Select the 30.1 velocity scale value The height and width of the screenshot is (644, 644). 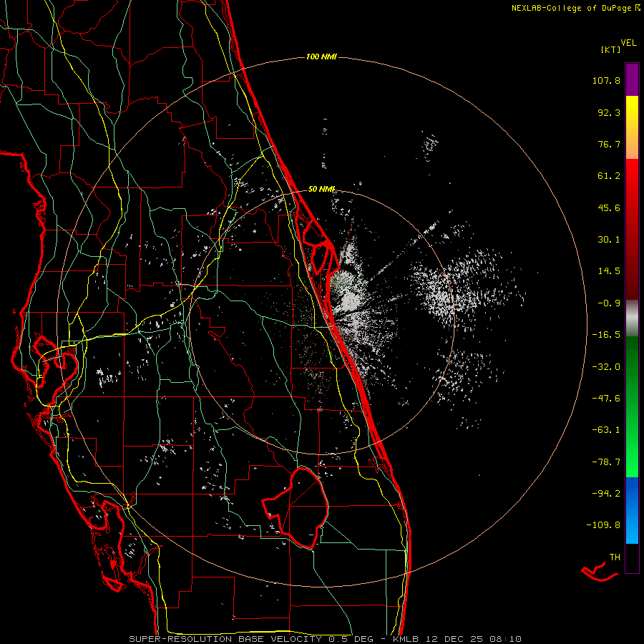tap(609, 240)
